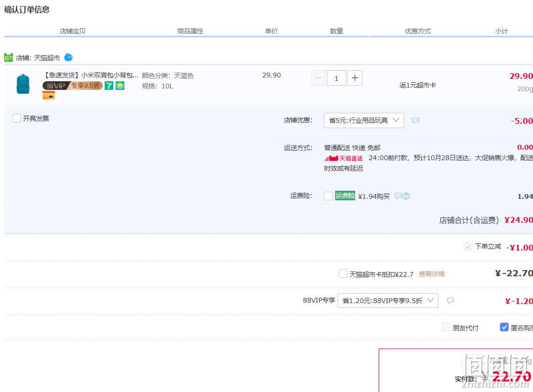Click the -¥1.00 order reduction amount

pos(520,247)
